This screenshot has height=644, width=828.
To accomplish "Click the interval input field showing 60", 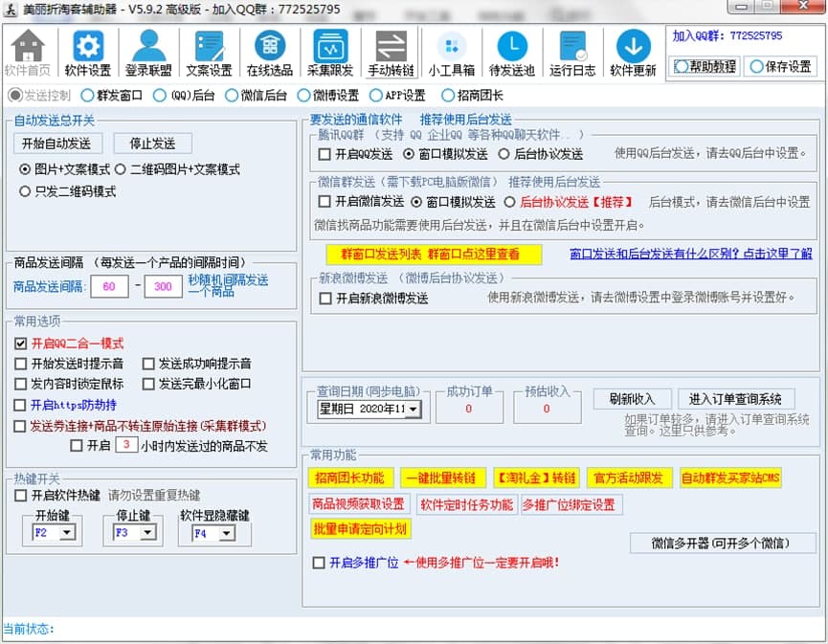I will pos(109,287).
